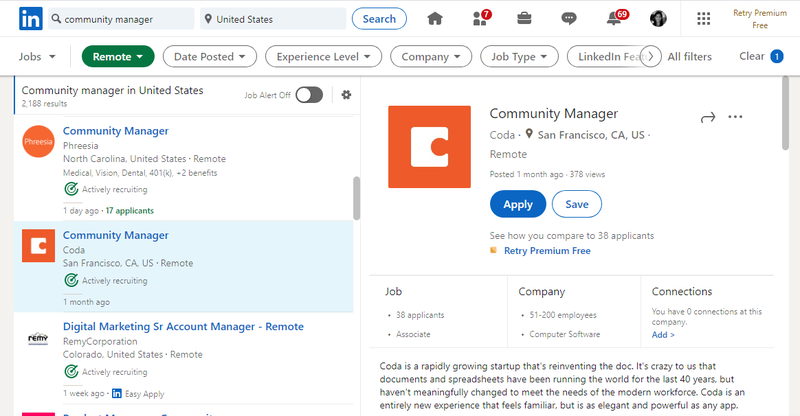Open the Work apps grid icon
Image resolution: width=800 pixels, height=416 pixels.
pos(704,19)
